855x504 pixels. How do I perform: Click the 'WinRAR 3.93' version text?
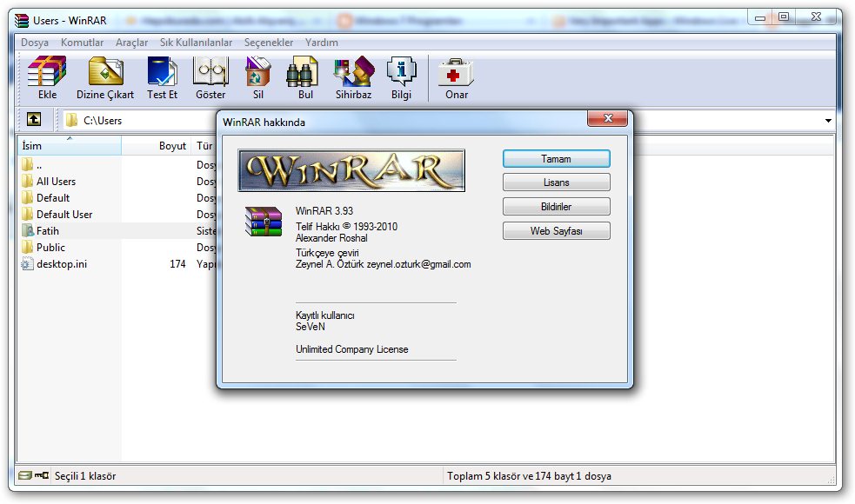(x=324, y=211)
